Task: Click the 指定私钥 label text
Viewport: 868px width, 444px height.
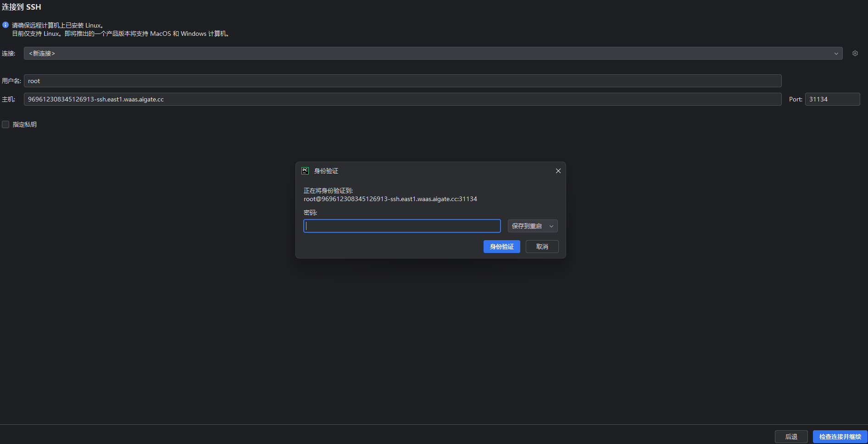Action: (x=25, y=124)
